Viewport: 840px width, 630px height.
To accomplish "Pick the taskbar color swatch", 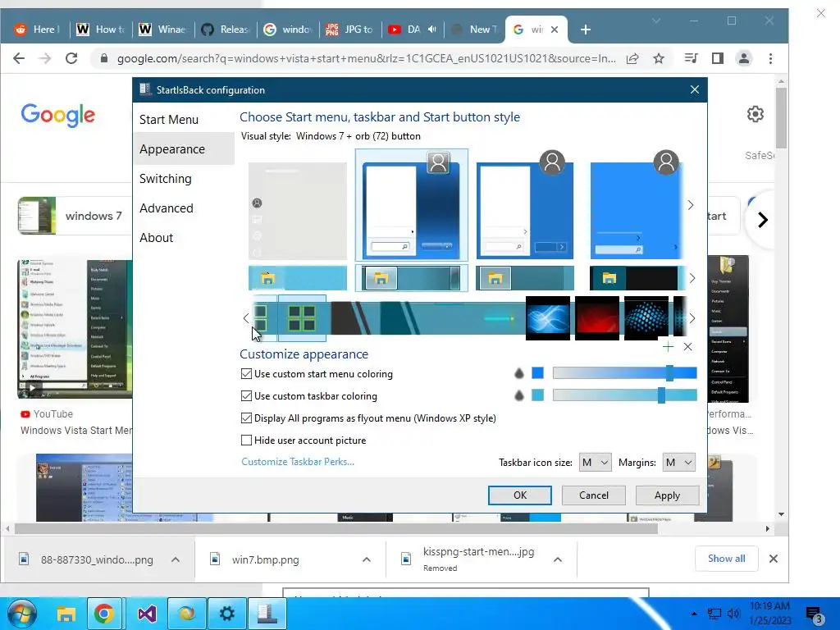I will 537,395.
